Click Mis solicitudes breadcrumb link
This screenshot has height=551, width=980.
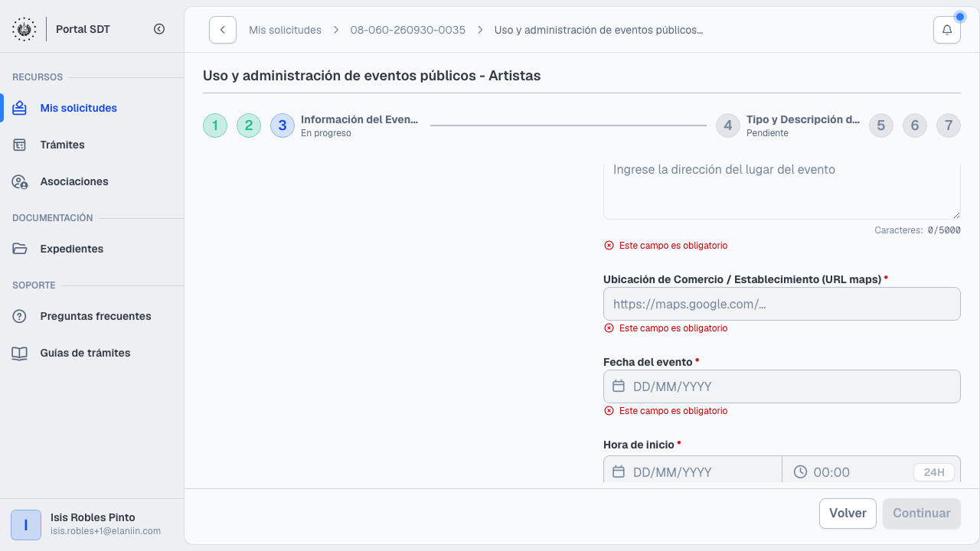click(x=285, y=30)
